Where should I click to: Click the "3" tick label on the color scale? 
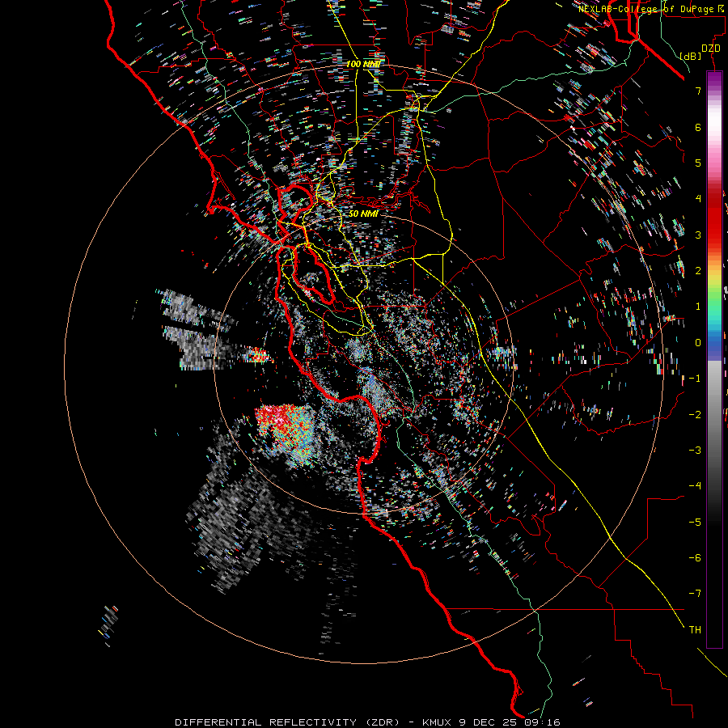pyautogui.click(x=698, y=235)
